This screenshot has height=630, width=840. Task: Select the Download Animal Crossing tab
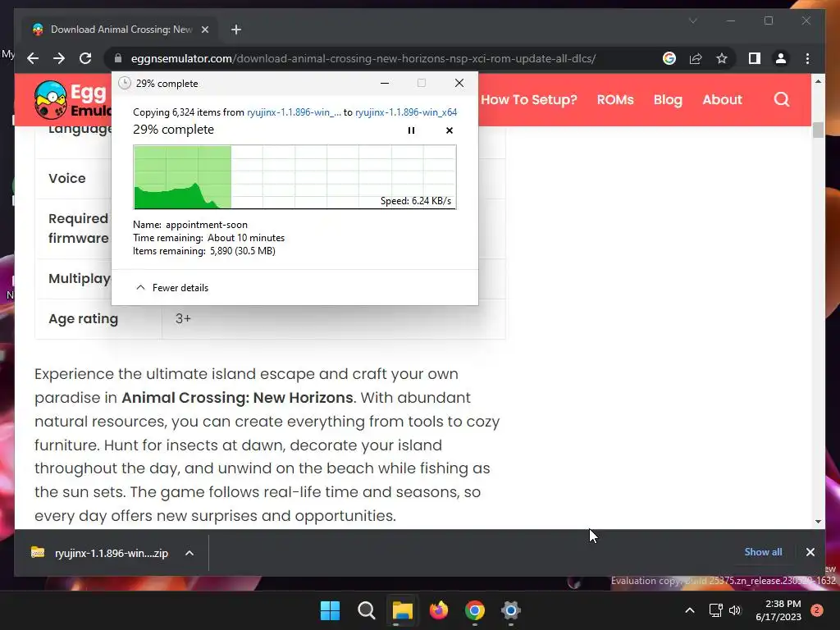pos(120,30)
